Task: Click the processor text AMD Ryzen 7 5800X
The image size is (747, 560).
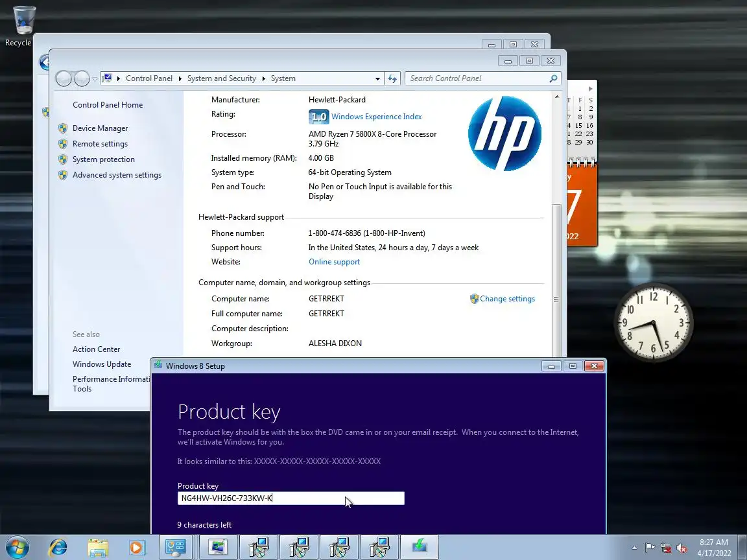Action: 373,134
